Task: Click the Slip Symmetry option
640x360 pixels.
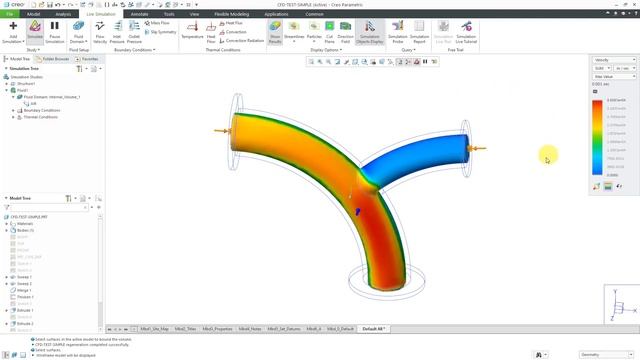Action: pos(160,32)
